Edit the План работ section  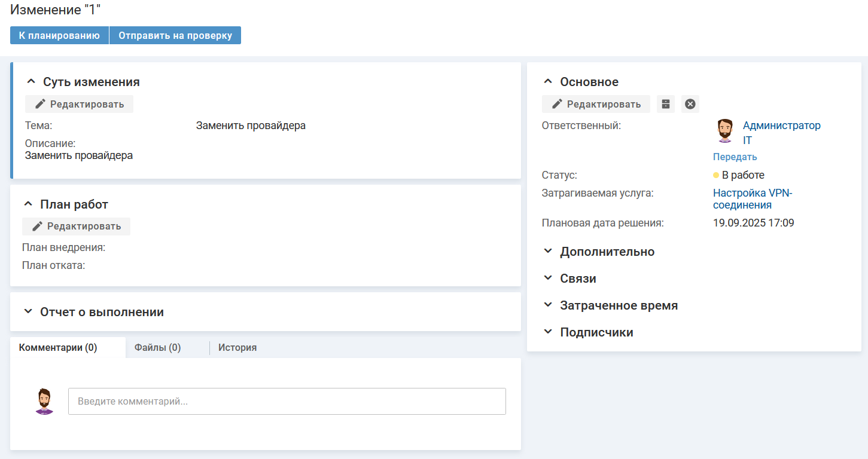coord(76,227)
